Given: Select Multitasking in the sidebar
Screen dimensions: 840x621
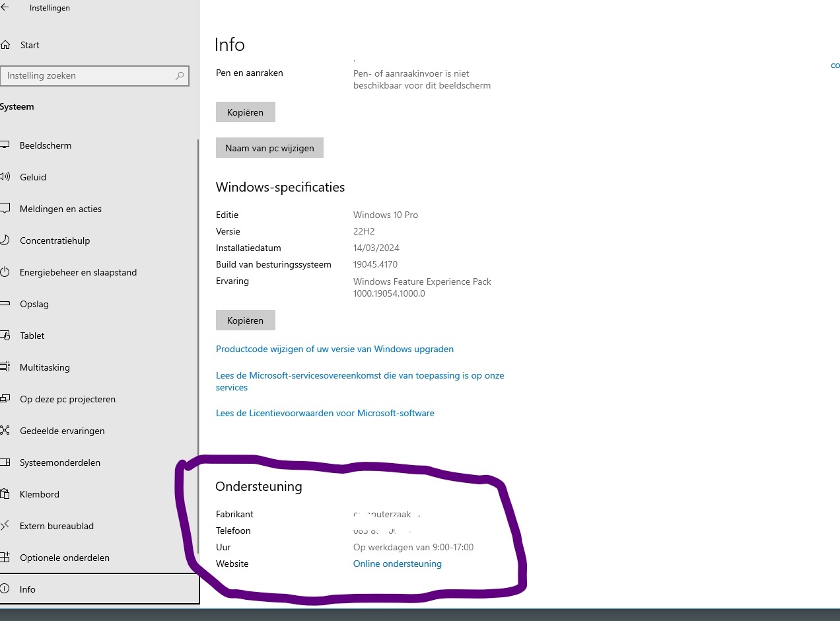Looking at the screenshot, I should tap(45, 367).
